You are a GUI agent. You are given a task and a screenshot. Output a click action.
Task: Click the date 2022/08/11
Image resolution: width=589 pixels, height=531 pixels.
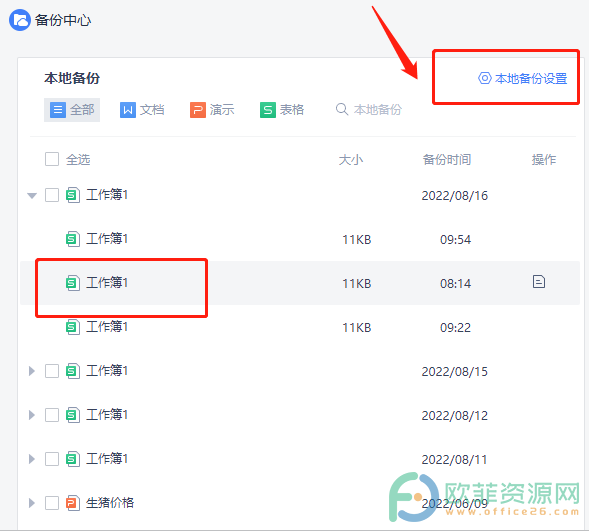455,459
